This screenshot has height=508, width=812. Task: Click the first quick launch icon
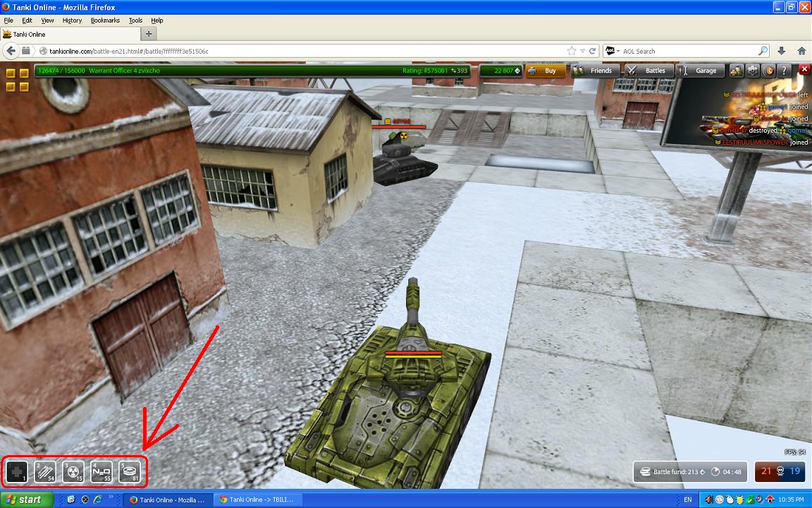tap(71, 500)
